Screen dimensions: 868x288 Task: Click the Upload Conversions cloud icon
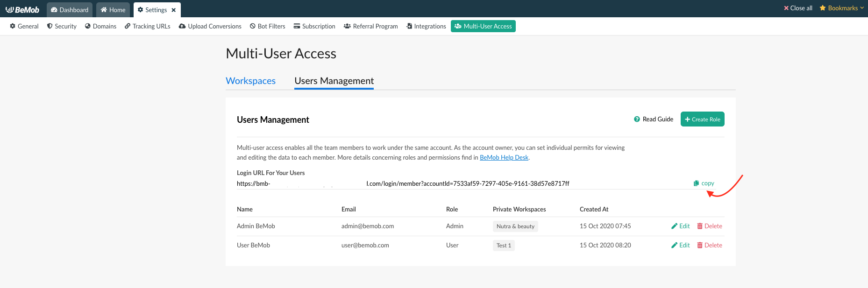pos(183,26)
